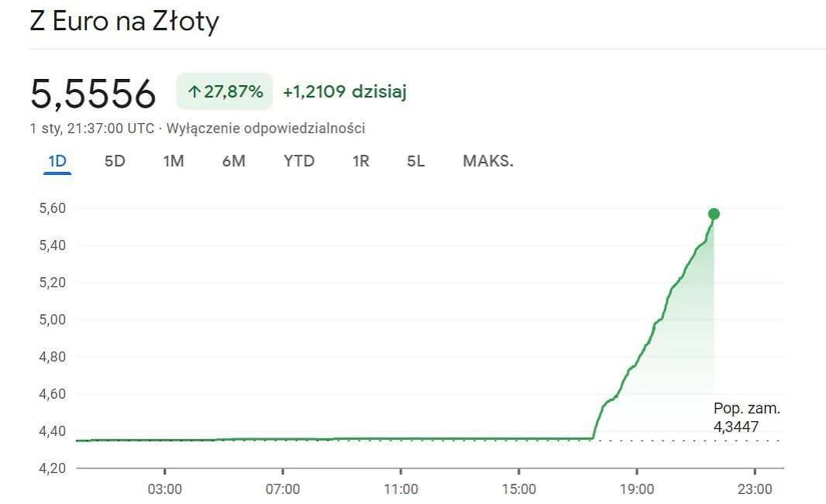The image size is (826, 504).
Task: Click the Pop. zam. 4,3447 label
Action: tap(747, 417)
